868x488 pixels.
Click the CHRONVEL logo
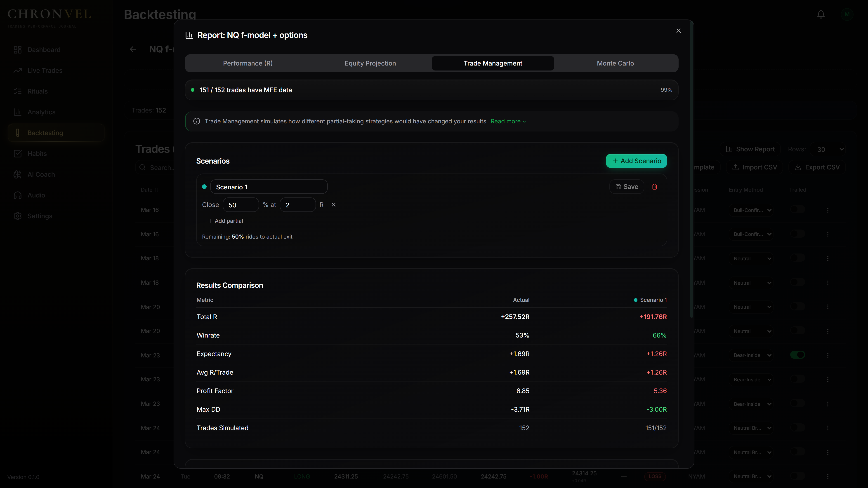pyautogui.click(x=49, y=14)
